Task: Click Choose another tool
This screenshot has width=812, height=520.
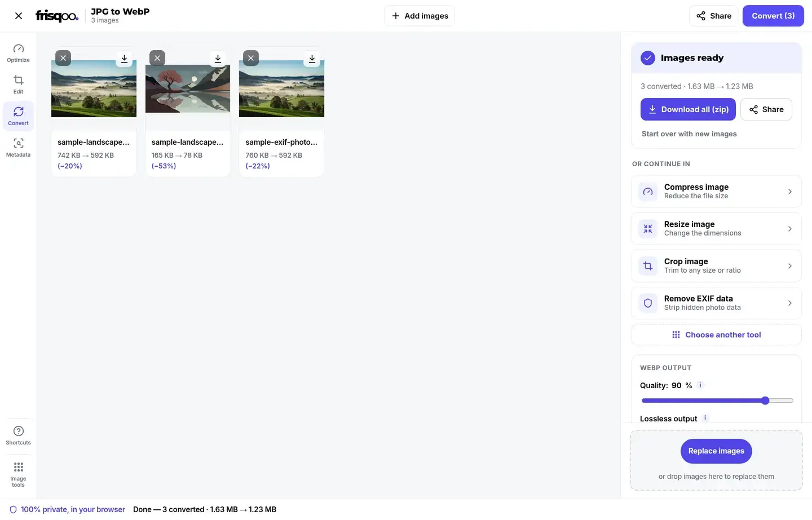Action: pos(716,335)
